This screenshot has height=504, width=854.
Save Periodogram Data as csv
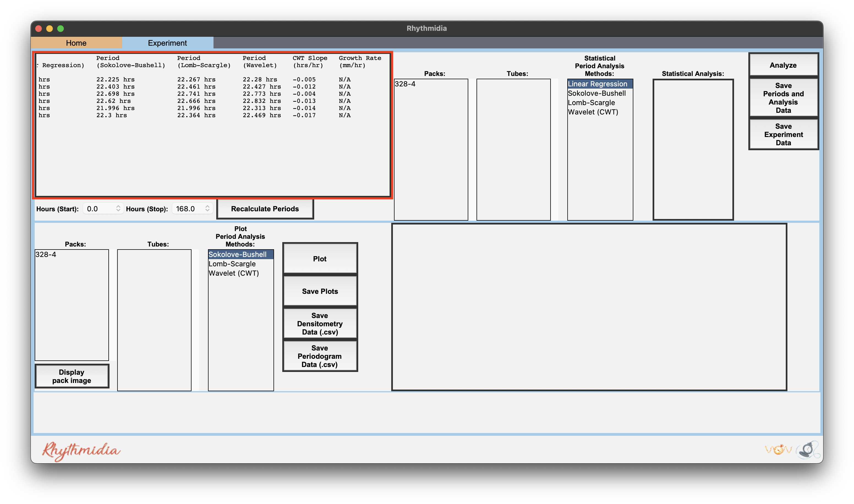320,356
